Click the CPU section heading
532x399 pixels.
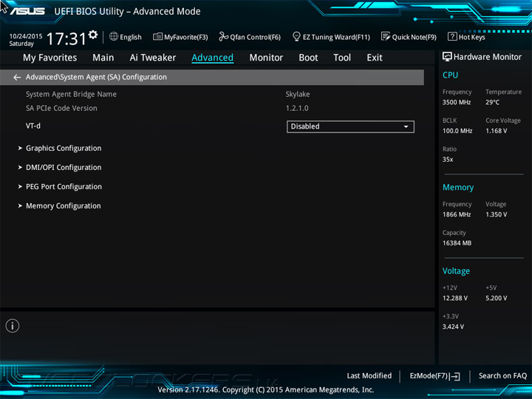450,75
